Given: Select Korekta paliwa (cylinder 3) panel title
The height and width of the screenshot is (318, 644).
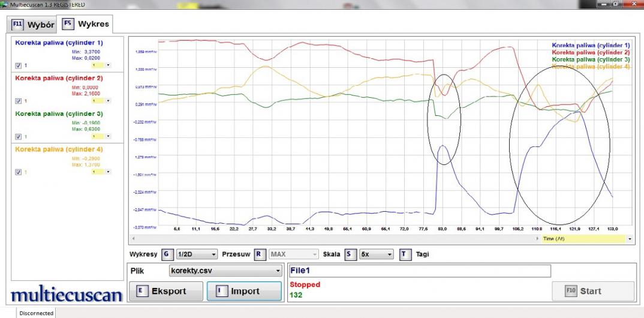Looking at the screenshot, I should pos(59,114).
